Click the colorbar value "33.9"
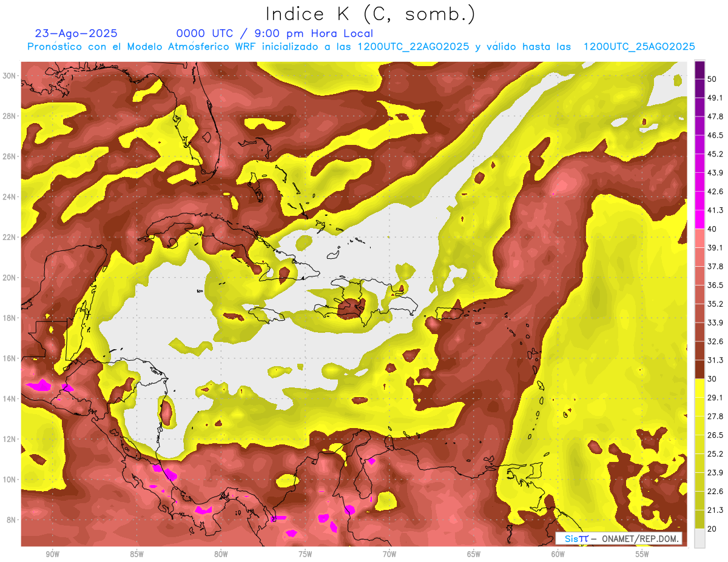 [x=715, y=323]
